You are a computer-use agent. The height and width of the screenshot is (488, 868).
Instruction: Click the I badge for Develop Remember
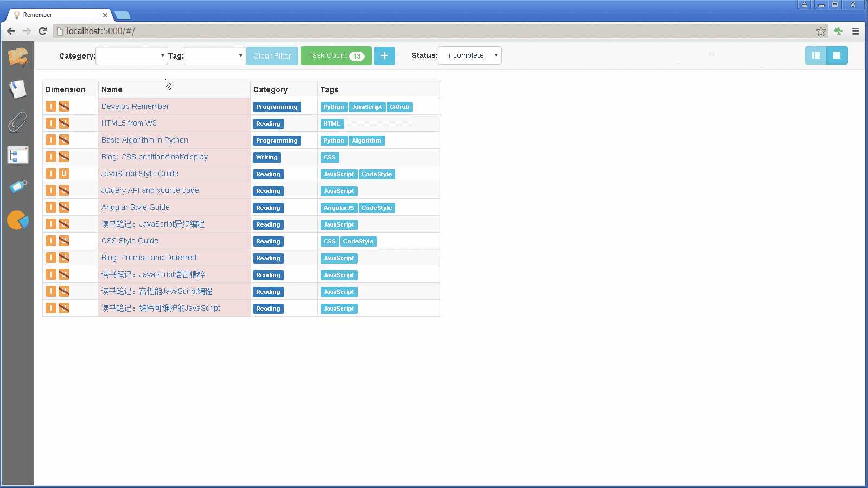pos(51,106)
